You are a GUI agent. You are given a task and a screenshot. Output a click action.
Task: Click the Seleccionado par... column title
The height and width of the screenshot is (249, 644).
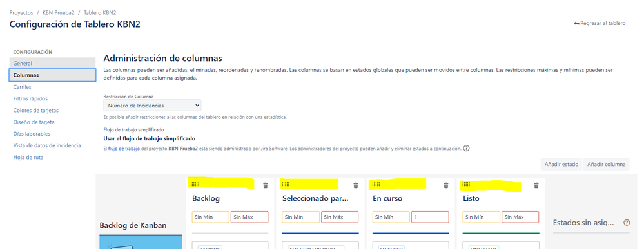coord(315,199)
